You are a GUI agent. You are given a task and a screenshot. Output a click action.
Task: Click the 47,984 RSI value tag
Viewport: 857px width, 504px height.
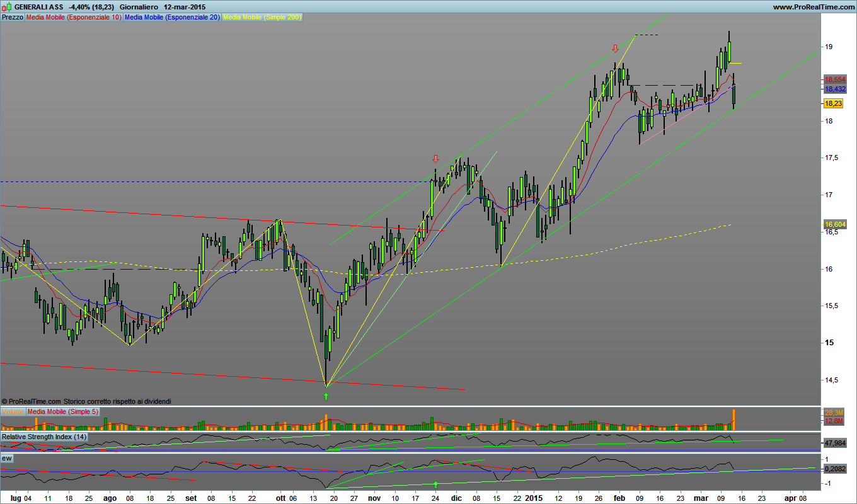[834, 443]
